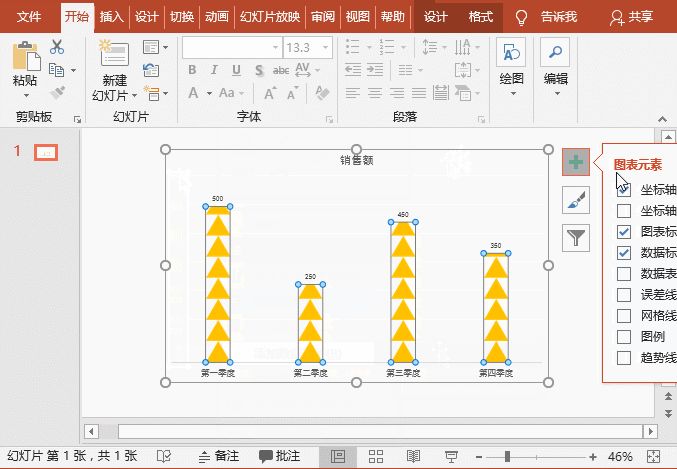Switch to Slide Sorter view icon
The width and height of the screenshot is (677, 469).
376,456
